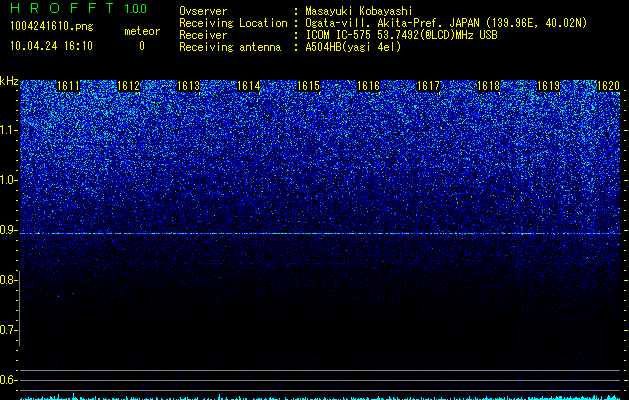
Task: Click the Receiver label
Action: point(203,35)
